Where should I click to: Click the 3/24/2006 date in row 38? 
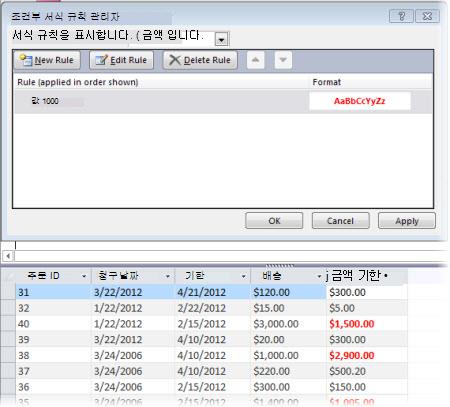click(x=133, y=355)
